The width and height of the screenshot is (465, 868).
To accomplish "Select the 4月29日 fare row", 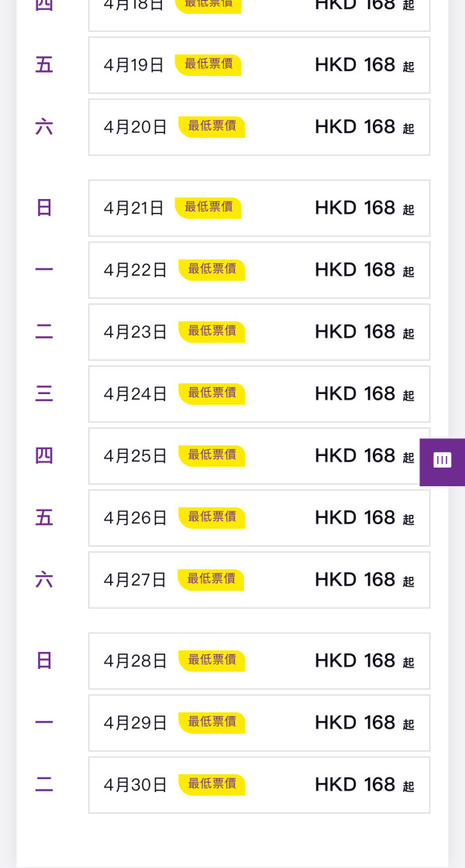I will 259,722.
